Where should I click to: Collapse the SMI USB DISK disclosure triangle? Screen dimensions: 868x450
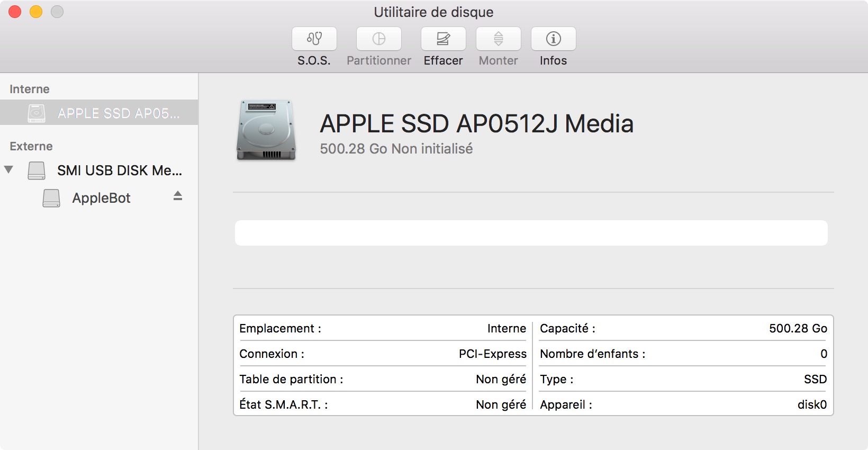point(8,170)
